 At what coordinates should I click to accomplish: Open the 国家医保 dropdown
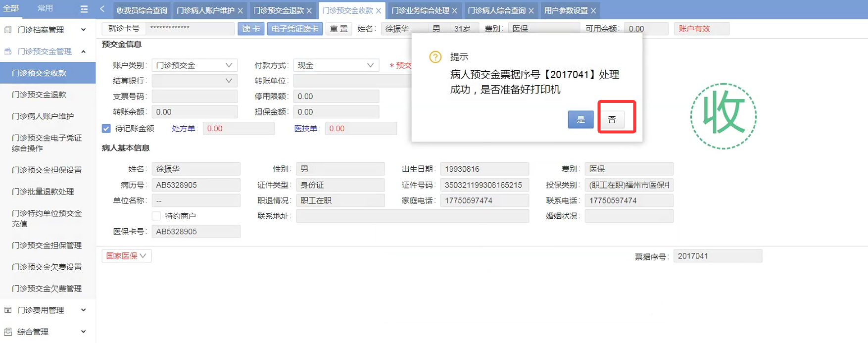[127, 256]
